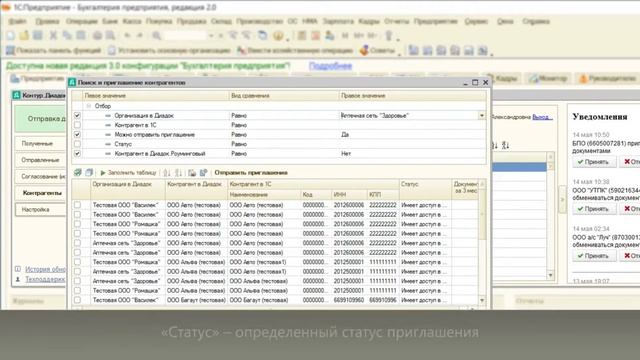Click the Paste icon in main toolbar

[81, 36]
